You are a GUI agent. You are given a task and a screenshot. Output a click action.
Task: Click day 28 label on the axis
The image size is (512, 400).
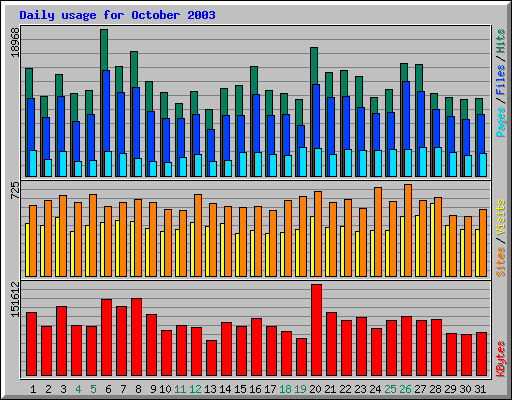(x=435, y=389)
